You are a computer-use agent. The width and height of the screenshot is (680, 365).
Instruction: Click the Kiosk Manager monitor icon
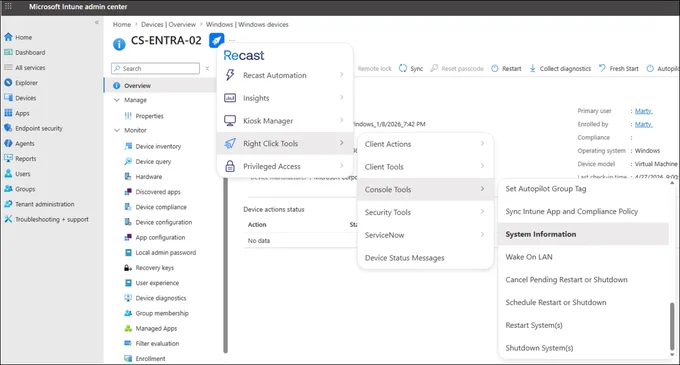coord(230,121)
